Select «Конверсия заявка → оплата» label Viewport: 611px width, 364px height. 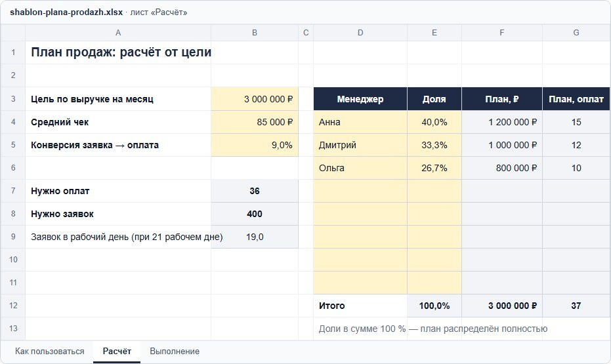tap(118, 145)
